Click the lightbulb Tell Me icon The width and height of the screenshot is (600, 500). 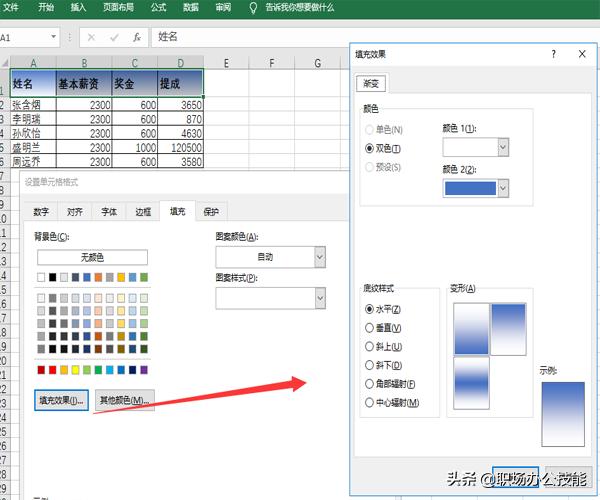253,7
